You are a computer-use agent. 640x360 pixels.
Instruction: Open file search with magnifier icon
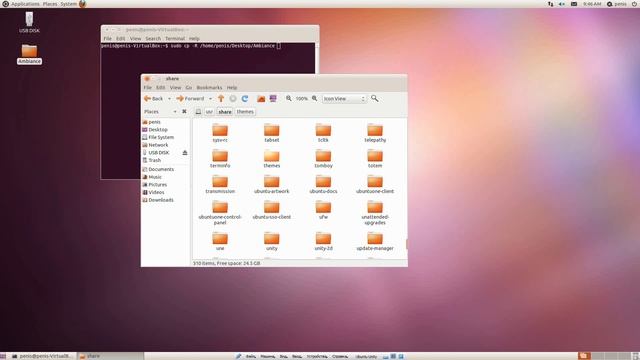(374, 98)
